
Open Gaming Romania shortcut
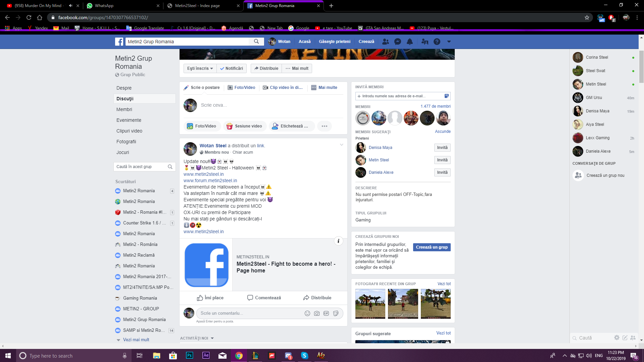[140, 298]
